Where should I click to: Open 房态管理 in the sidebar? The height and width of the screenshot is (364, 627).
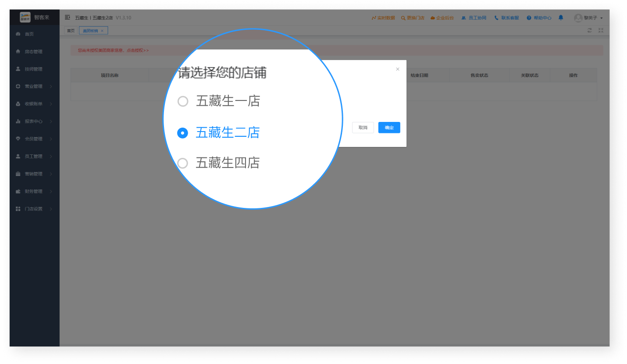tap(34, 51)
